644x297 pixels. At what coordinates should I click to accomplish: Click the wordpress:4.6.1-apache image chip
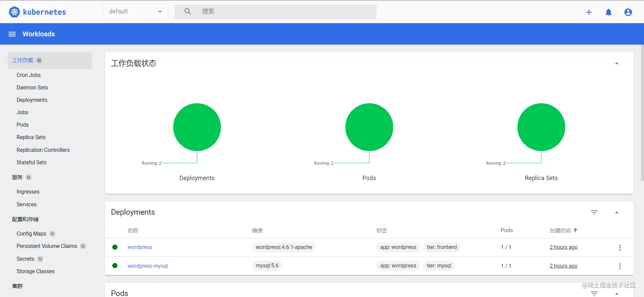coord(284,247)
